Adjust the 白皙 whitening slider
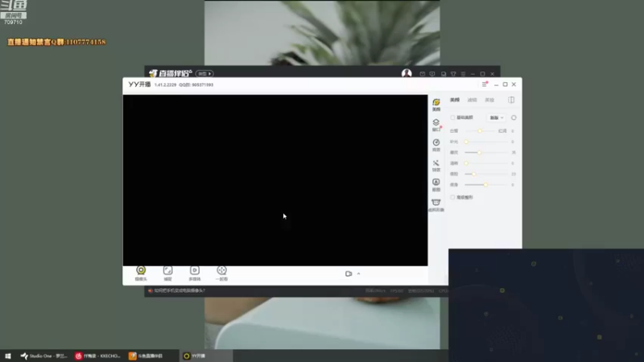 click(480, 131)
